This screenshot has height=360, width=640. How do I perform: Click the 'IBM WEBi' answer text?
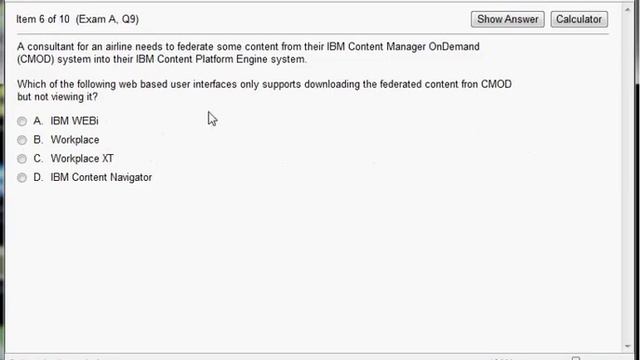coord(74,121)
